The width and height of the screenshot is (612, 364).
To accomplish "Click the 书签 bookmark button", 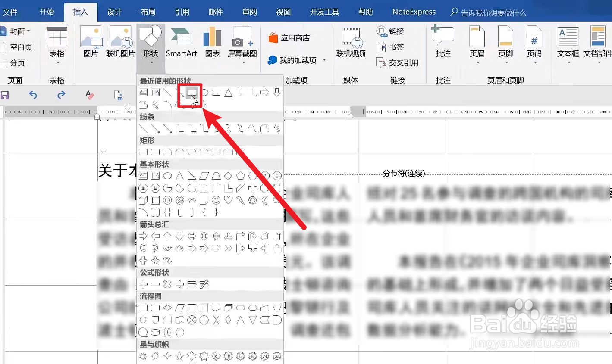I will 391,47.
